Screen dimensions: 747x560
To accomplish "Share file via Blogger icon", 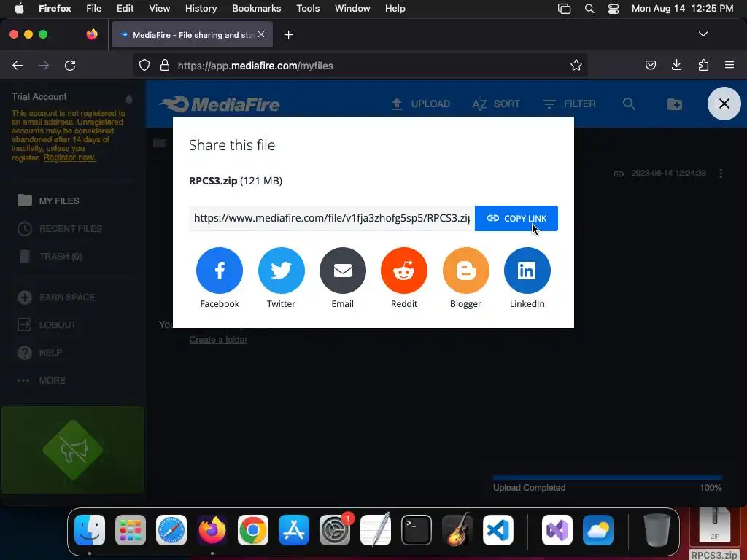I will [x=465, y=271].
